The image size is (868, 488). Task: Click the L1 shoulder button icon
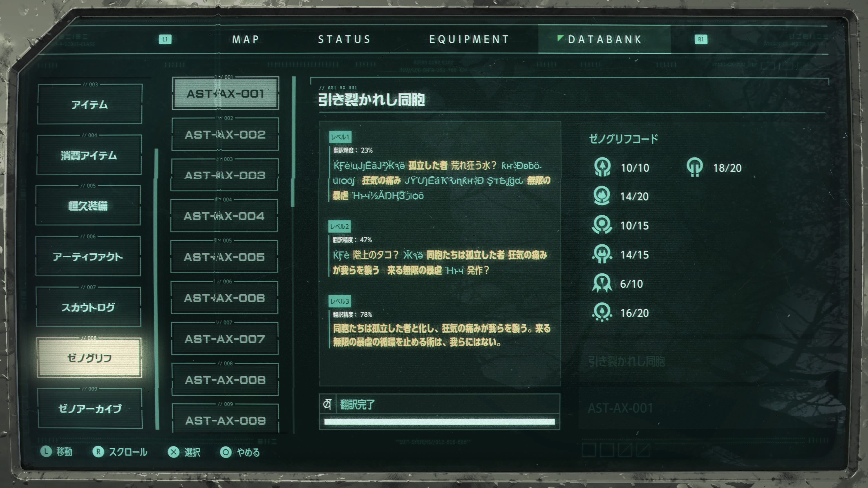pyautogui.click(x=165, y=39)
